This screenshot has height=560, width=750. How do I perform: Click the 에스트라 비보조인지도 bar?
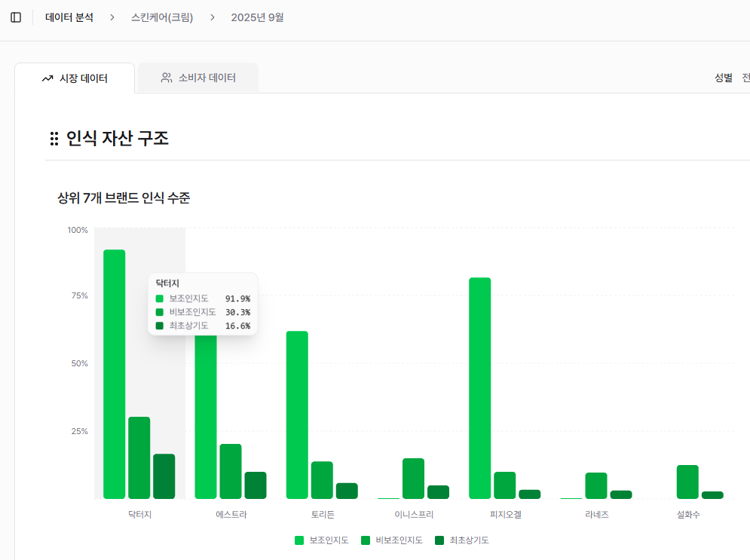coord(231,472)
